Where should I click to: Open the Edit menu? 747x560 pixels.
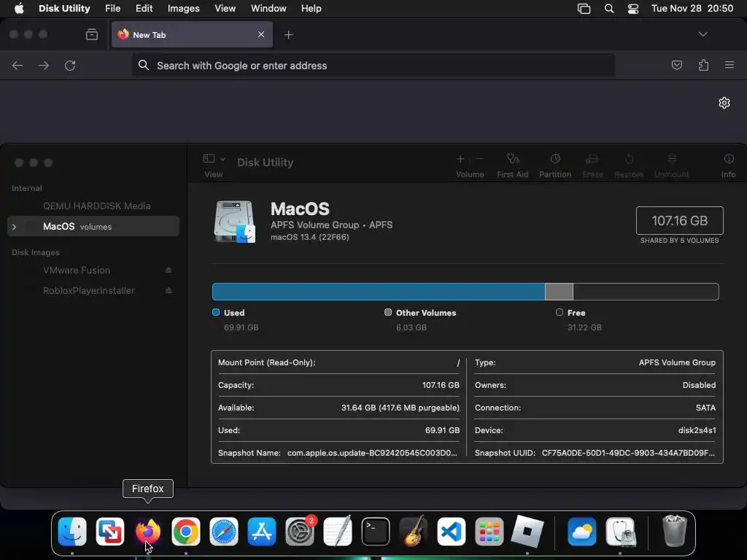pos(144,9)
